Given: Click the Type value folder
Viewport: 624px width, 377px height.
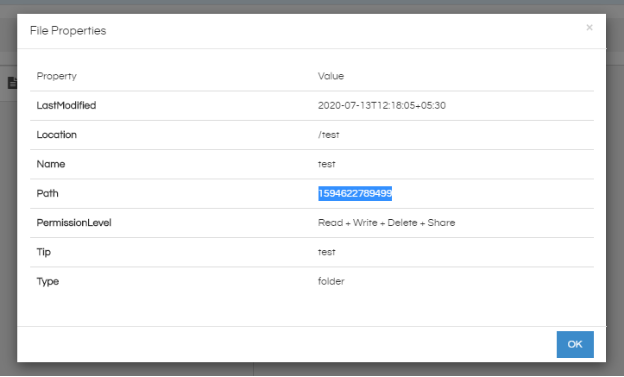Looking at the screenshot, I should tap(331, 281).
